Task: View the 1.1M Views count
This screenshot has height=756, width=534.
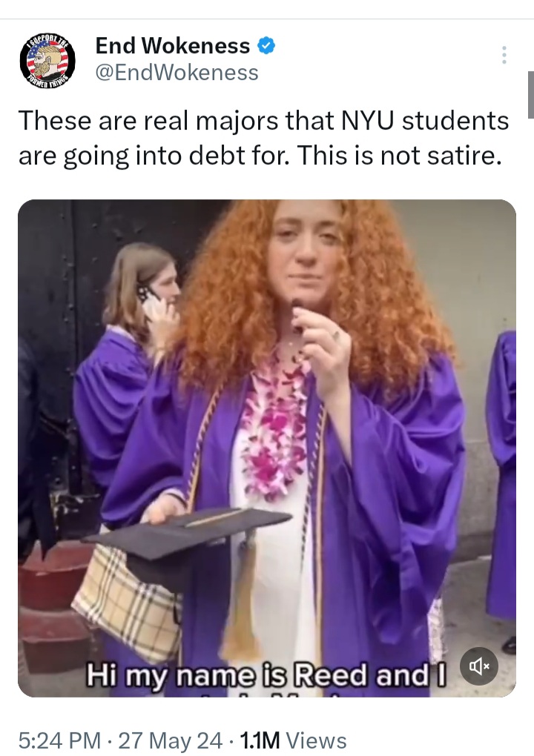Action: click(293, 740)
